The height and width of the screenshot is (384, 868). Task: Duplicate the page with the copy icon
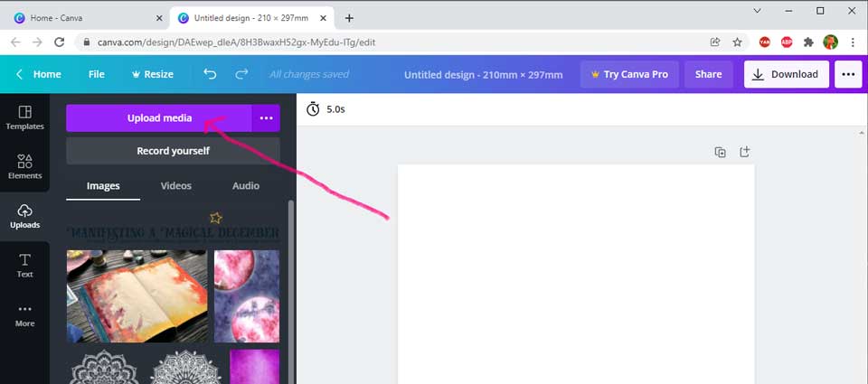tap(721, 152)
